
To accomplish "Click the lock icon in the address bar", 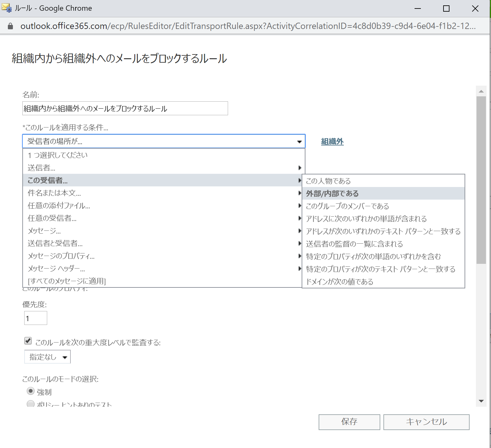I will (10, 26).
